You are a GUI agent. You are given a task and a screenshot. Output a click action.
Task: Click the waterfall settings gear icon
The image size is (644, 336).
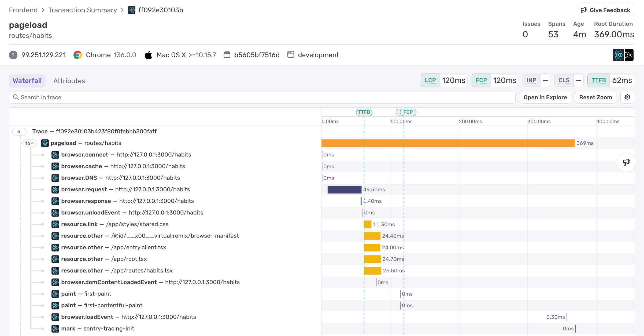coord(627,97)
